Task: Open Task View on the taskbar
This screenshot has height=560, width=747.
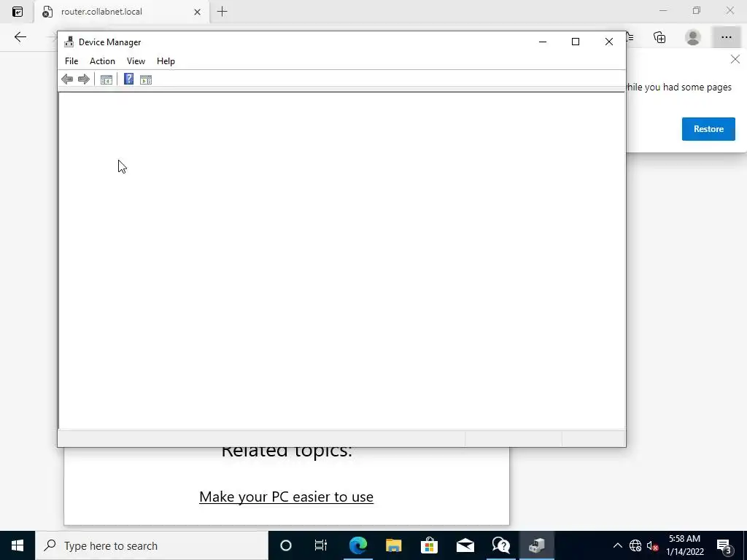Action: pyautogui.click(x=321, y=545)
